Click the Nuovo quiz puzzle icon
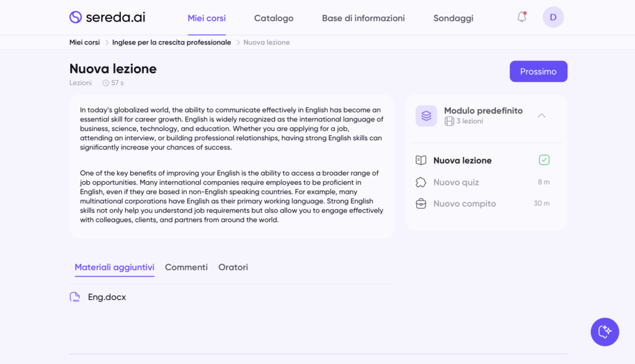 pos(421,182)
